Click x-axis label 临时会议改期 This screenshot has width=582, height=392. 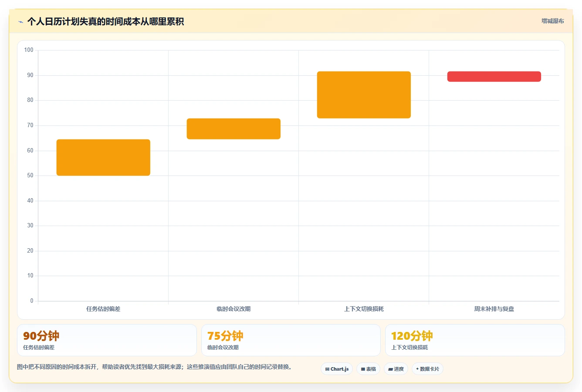[x=233, y=309]
